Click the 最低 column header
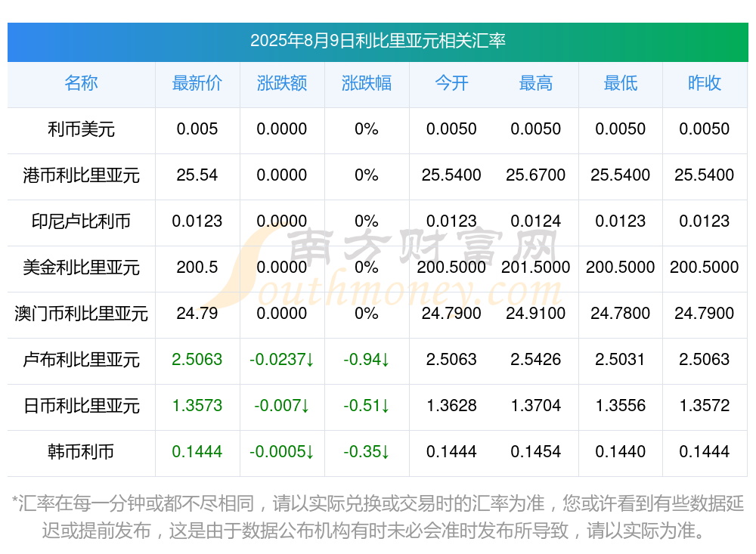The width and height of the screenshot is (756, 554). pos(621,83)
